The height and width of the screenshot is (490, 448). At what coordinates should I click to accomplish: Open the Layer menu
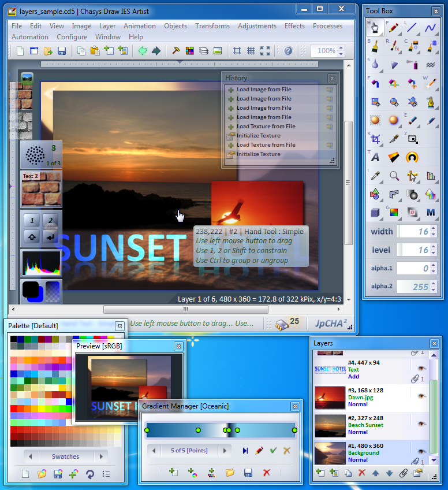click(107, 26)
